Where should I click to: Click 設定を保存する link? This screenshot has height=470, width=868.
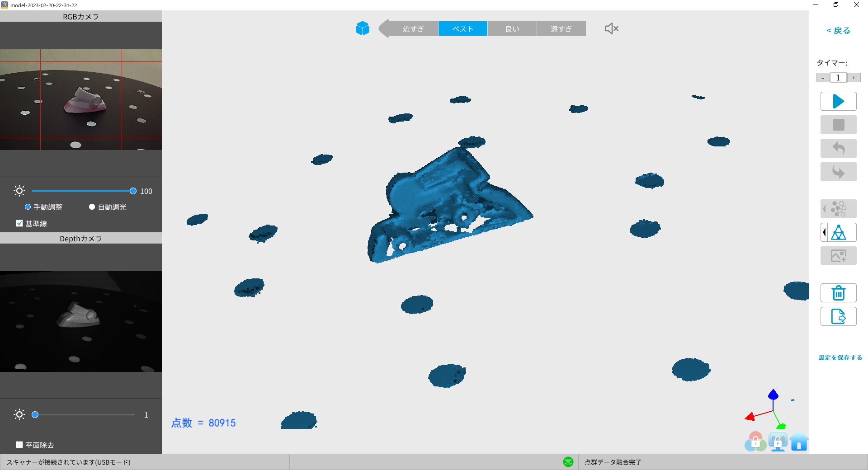[x=840, y=357]
